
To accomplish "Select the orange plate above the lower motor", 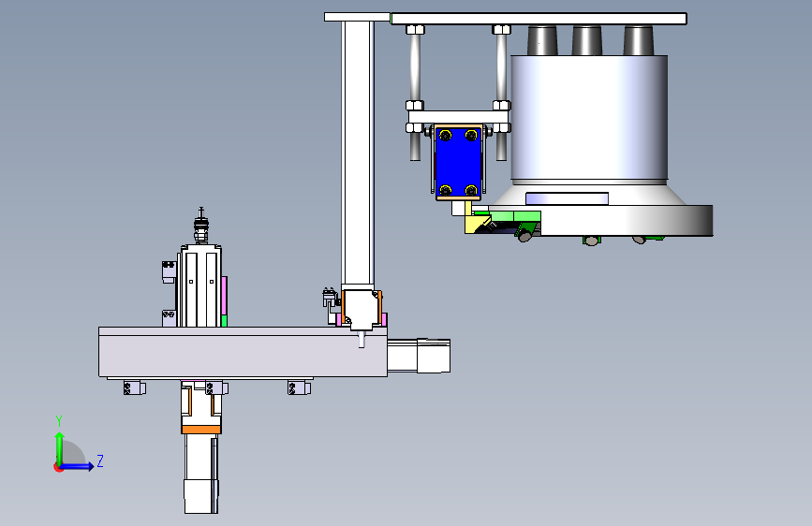I will pyautogui.click(x=201, y=430).
